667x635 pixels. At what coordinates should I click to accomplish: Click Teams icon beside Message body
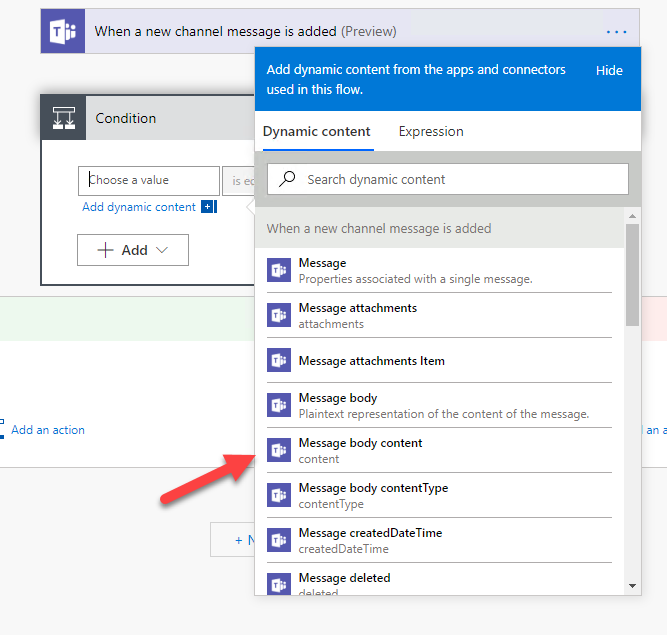pyautogui.click(x=279, y=405)
